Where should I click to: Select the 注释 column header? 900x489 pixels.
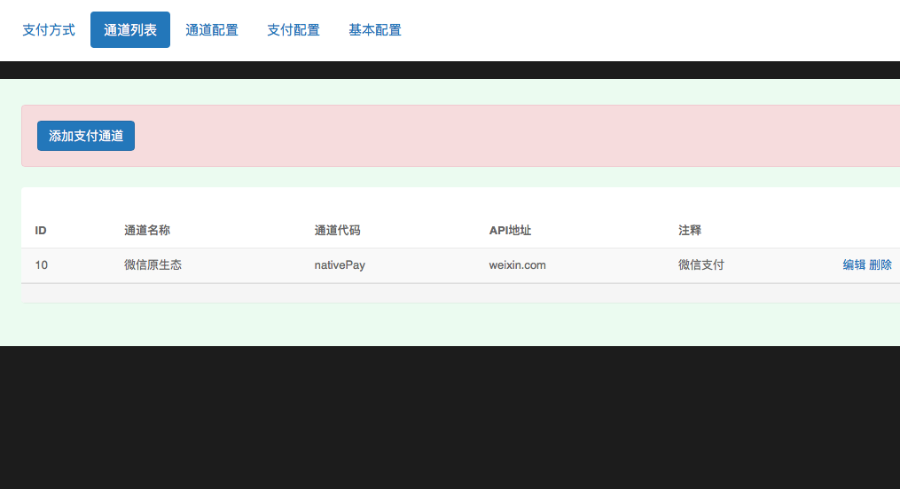pyautogui.click(x=690, y=231)
